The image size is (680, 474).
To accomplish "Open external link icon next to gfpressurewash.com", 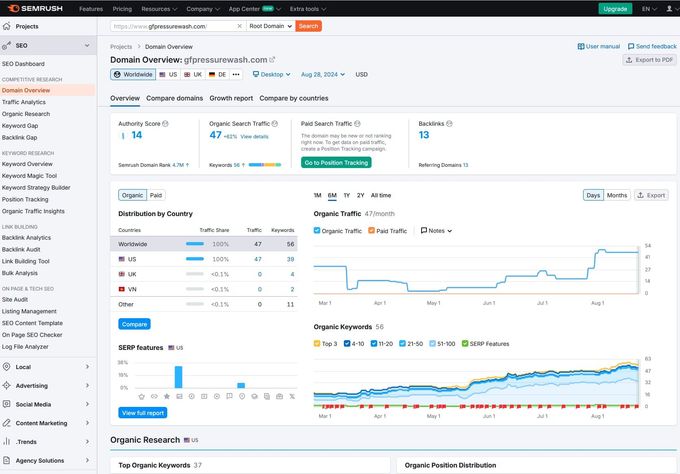I will (x=272, y=59).
